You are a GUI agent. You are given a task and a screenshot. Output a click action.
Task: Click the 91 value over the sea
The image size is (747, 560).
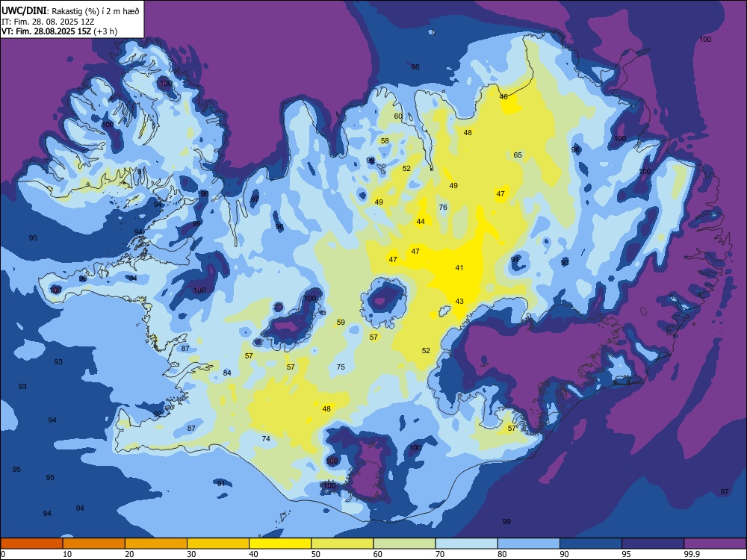click(221, 483)
